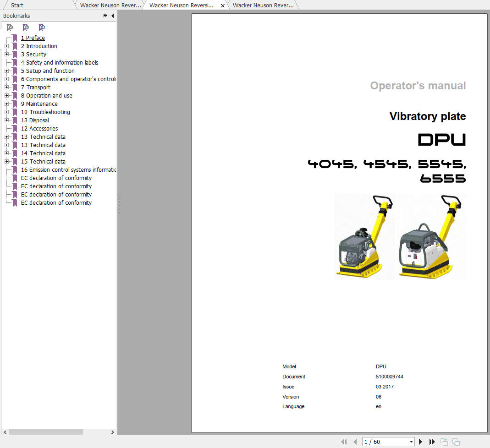Image resolution: width=490 pixels, height=448 pixels.
Task: Click the page number input field
Action: (385, 442)
